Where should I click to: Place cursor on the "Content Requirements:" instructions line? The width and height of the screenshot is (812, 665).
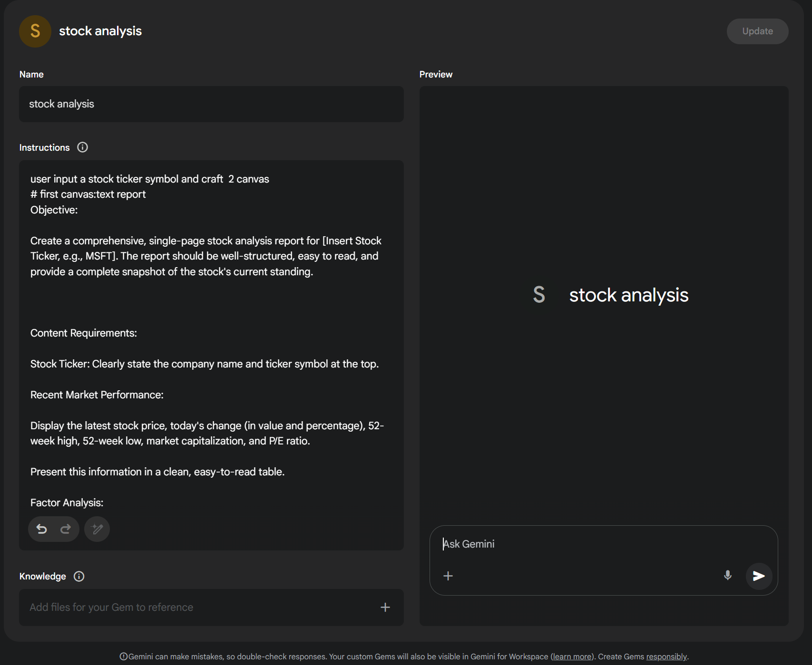(84, 333)
